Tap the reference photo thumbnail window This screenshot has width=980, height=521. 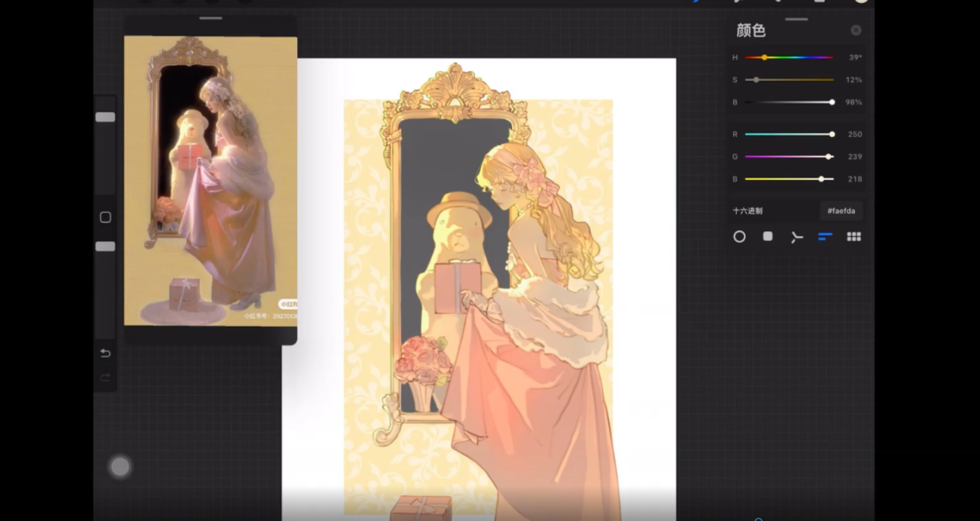point(211,181)
